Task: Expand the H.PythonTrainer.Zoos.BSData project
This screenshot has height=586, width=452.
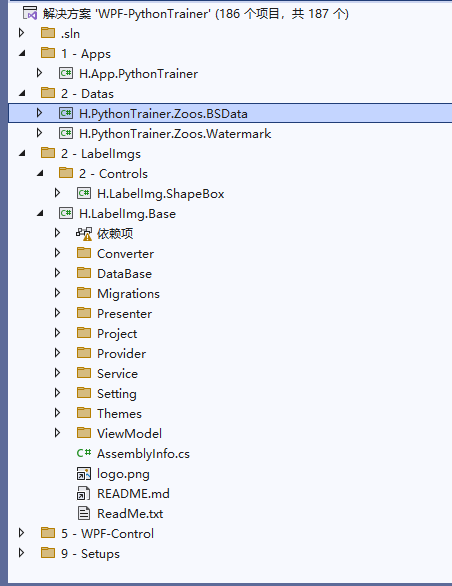Action: (x=39, y=113)
